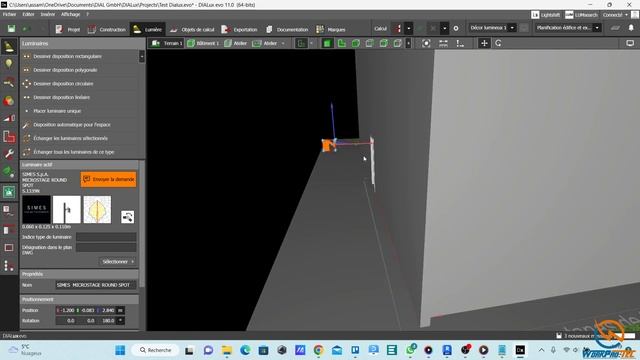Open the ? help menu
Viewport: 640px width, 360px height.
coord(87,14)
